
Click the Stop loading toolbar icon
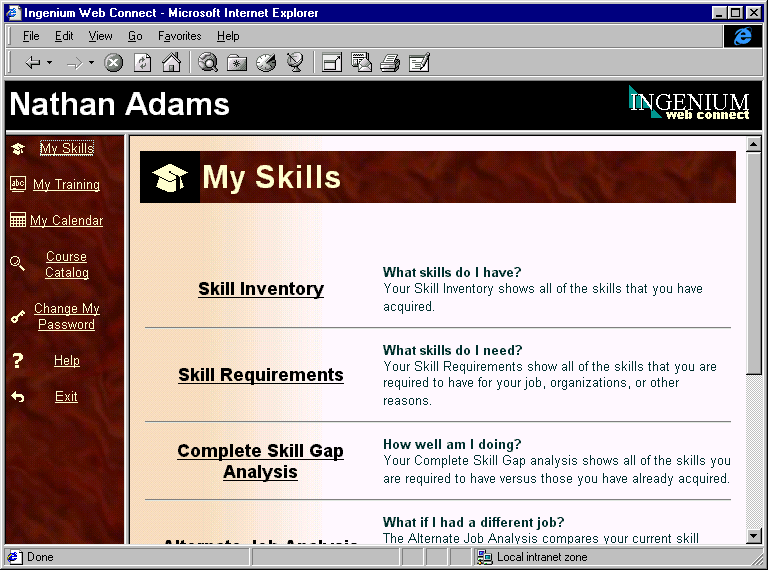point(114,63)
